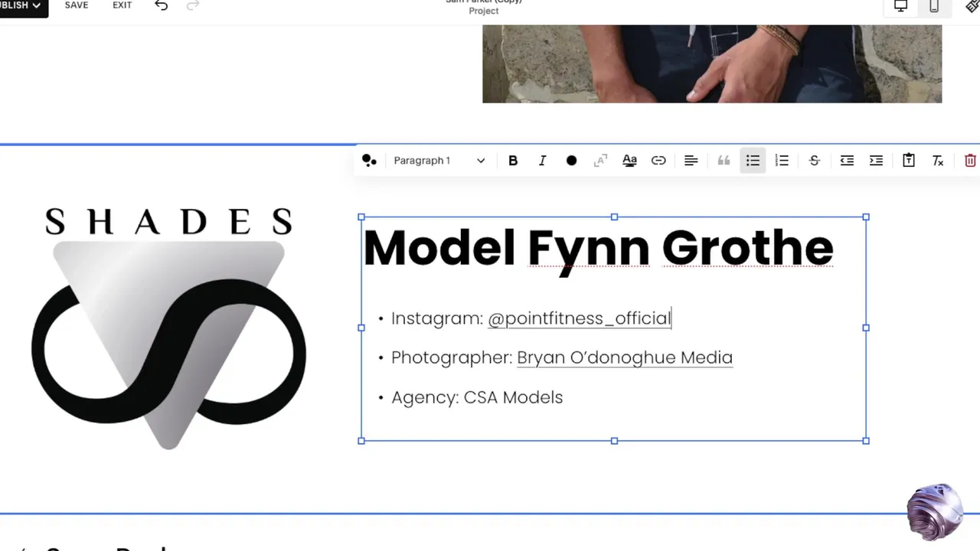Decrease indent of the text
The width and height of the screenshot is (980, 551).
point(847,161)
